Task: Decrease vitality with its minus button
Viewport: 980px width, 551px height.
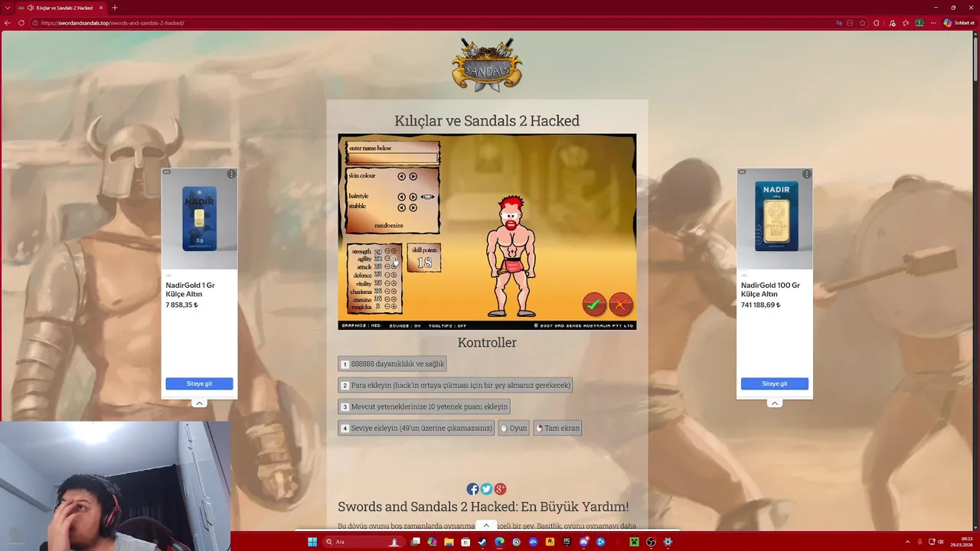Action: point(387,283)
